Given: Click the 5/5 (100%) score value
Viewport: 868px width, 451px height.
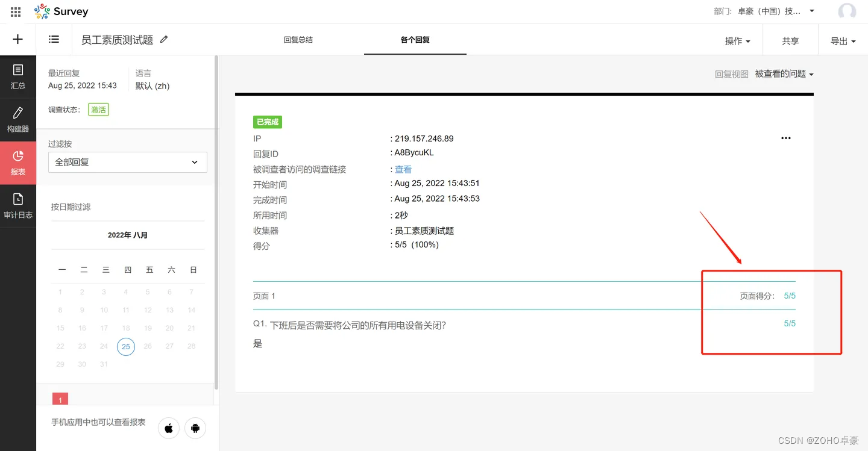Looking at the screenshot, I should coord(417,245).
